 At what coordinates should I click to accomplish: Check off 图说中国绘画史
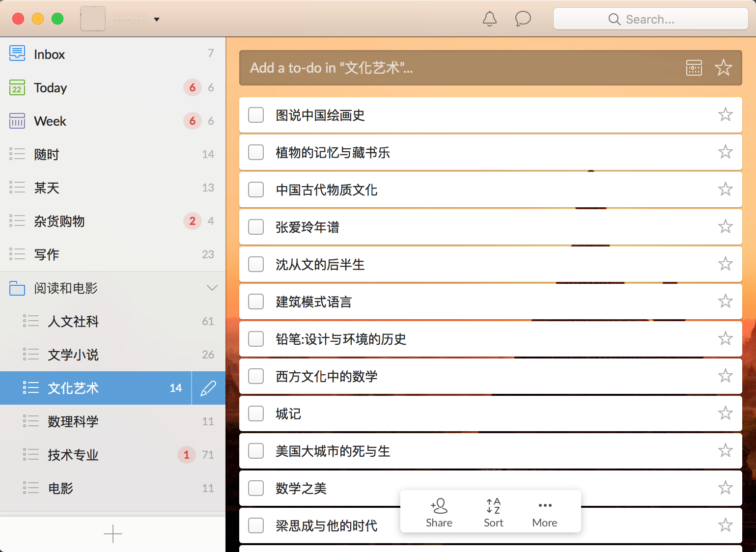256,115
